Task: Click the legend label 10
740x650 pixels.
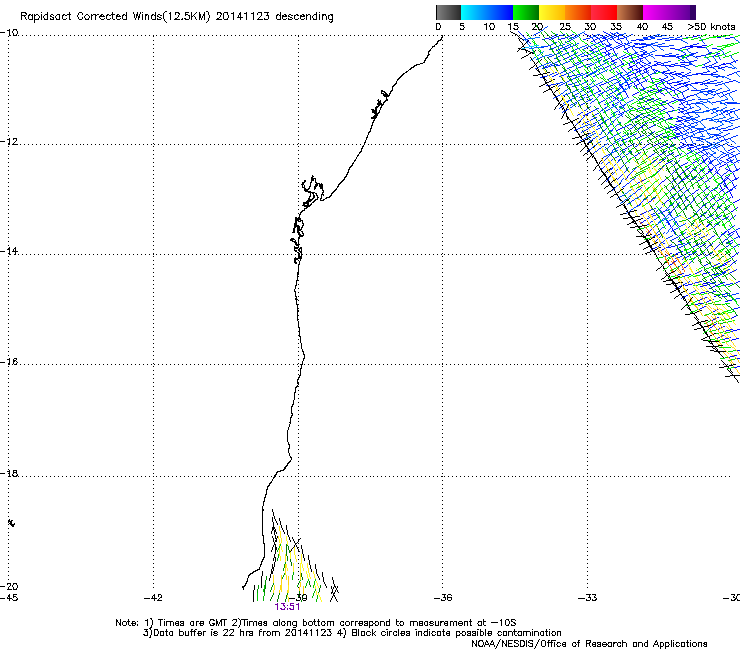Action: tap(489, 27)
